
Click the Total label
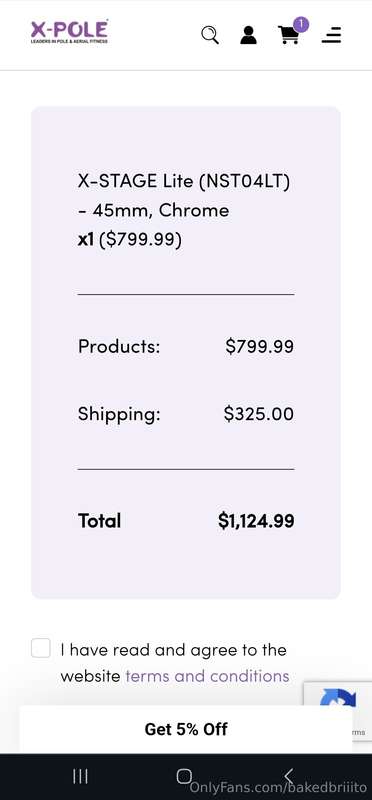pos(100,521)
